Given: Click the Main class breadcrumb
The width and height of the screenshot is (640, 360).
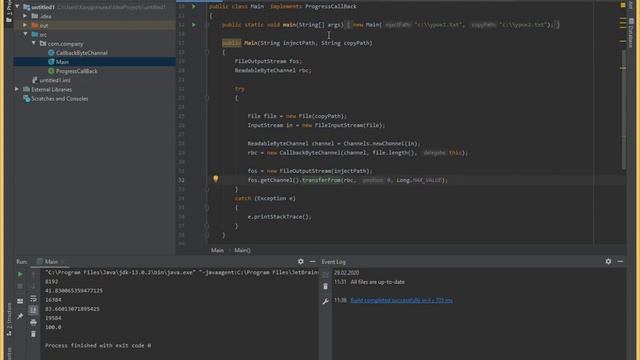Looking at the screenshot, I should [217, 250].
